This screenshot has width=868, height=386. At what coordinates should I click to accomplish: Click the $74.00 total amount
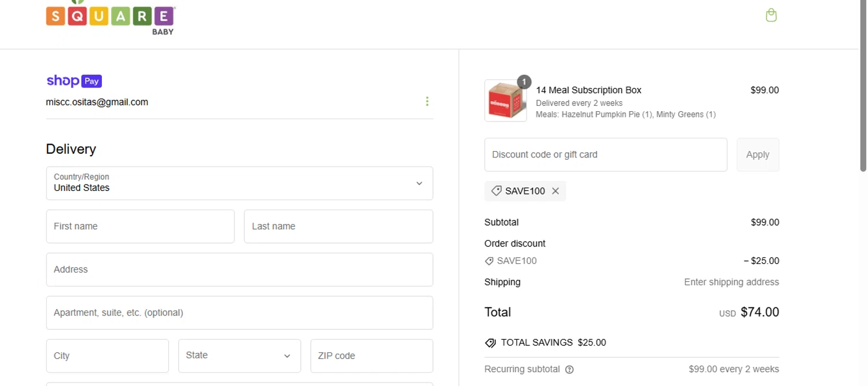[760, 313]
